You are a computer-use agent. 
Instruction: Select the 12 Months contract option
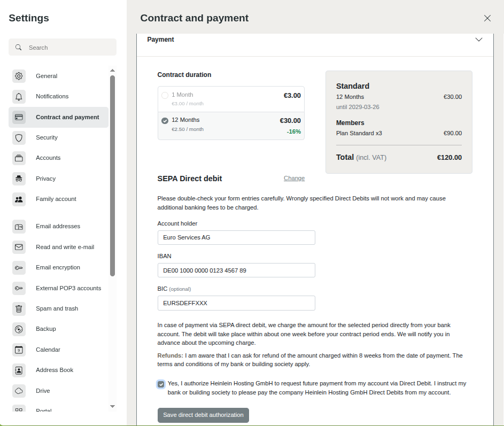[165, 120]
